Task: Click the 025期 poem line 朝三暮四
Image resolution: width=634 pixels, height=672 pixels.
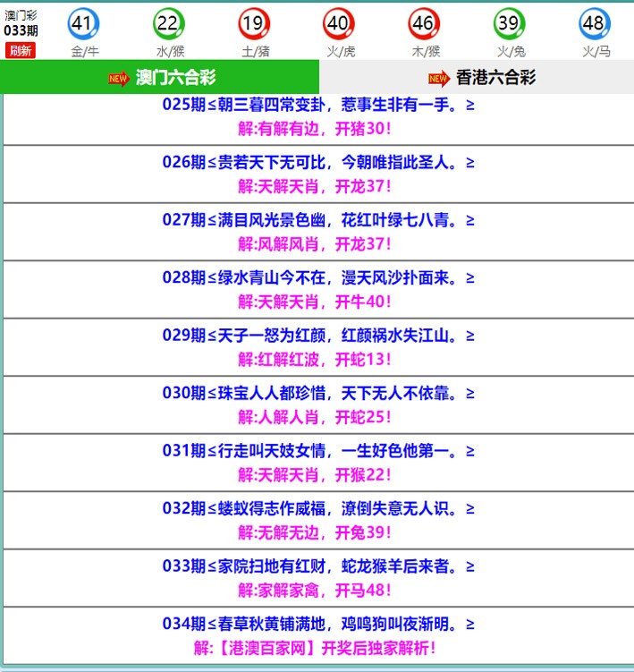Action: 317,105
